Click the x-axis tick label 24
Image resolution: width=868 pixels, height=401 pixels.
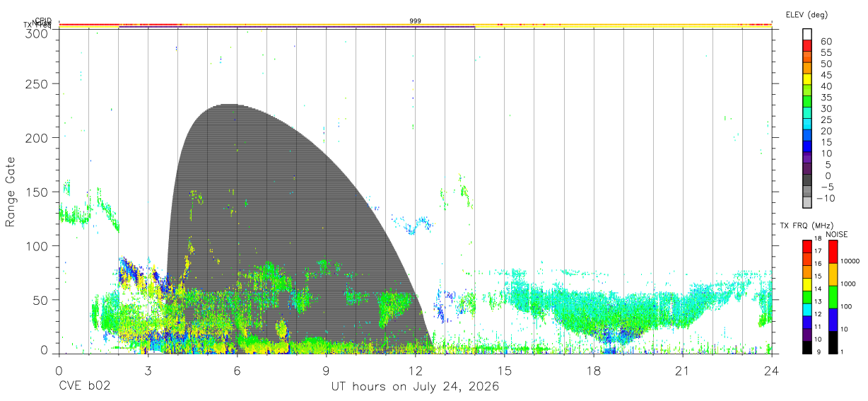coord(772,371)
